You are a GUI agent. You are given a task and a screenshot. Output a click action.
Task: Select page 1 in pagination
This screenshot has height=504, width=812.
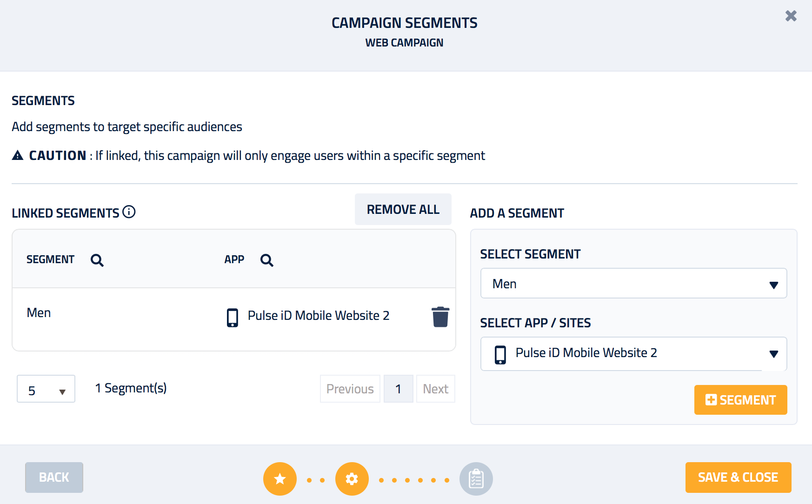click(399, 389)
